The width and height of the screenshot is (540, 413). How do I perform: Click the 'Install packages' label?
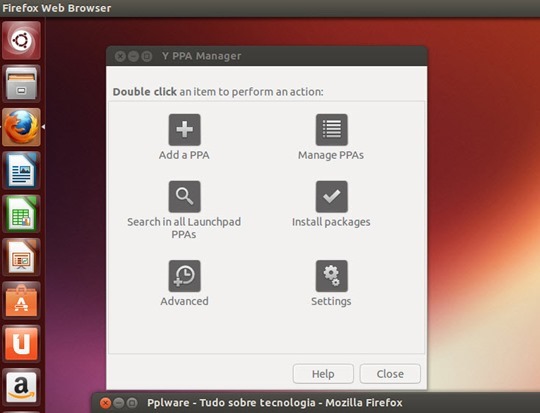click(331, 222)
